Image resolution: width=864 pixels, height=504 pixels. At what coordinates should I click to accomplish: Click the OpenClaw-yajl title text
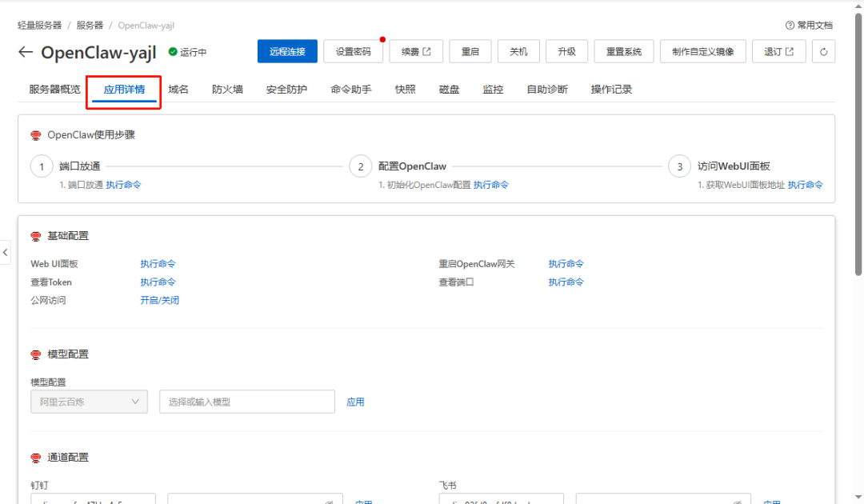[x=98, y=52]
